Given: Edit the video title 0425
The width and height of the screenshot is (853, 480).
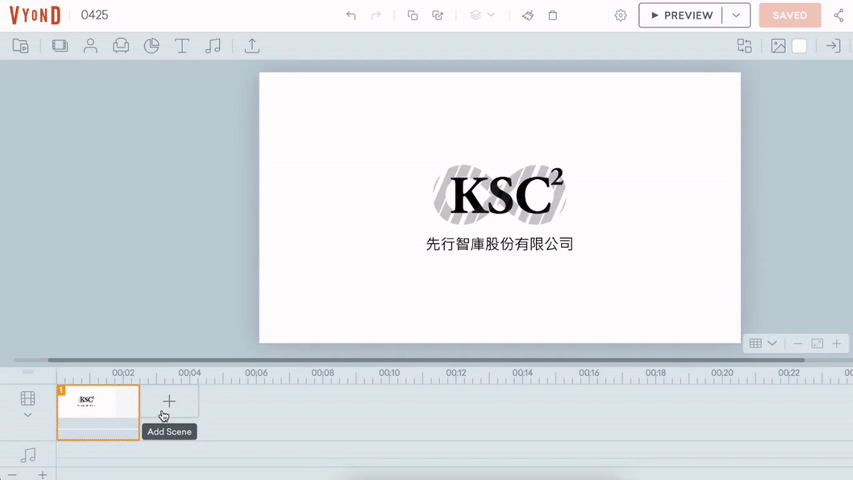Looking at the screenshot, I should pos(95,15).
